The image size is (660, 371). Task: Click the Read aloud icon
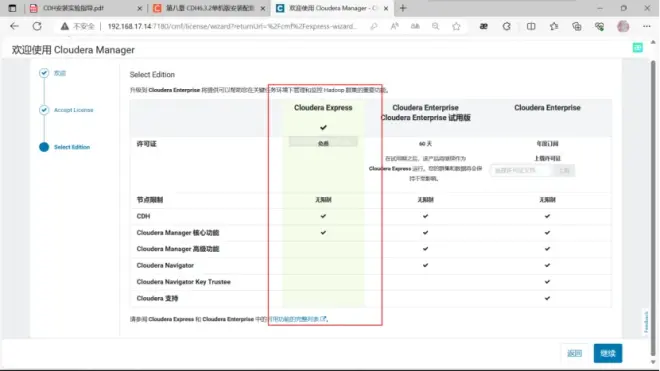[394, 26]
